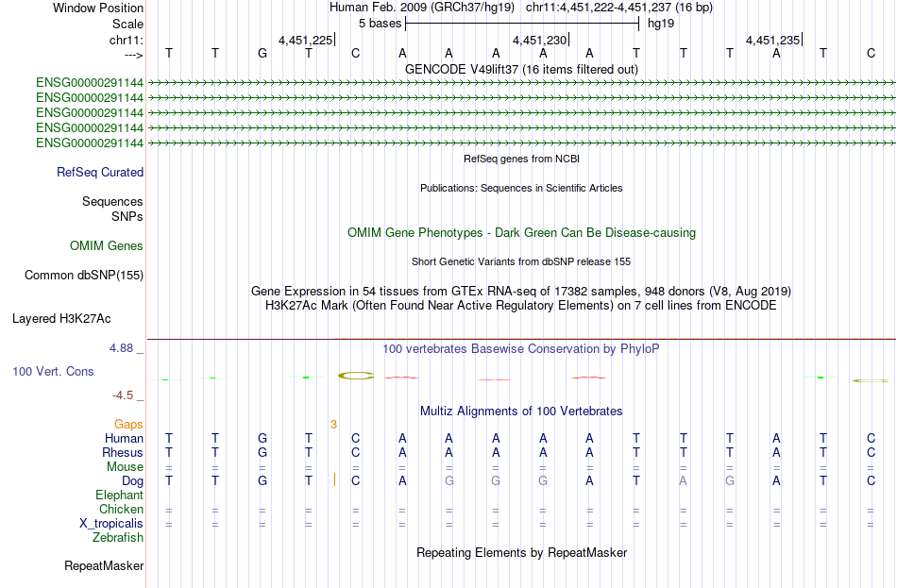Open 100 vertebrates Basewise Conservation by PhyloP title
This screenshot has height=588, width=897.
point(521,349)
